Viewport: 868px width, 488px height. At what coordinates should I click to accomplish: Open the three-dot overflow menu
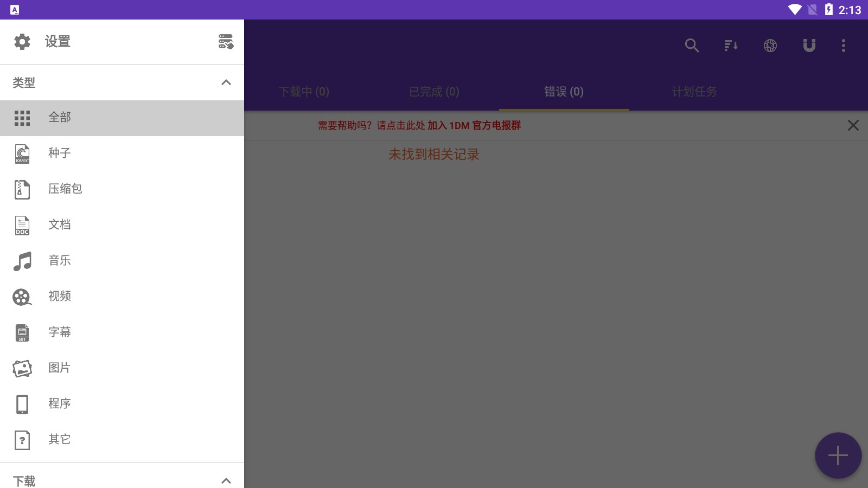point(844,46)
